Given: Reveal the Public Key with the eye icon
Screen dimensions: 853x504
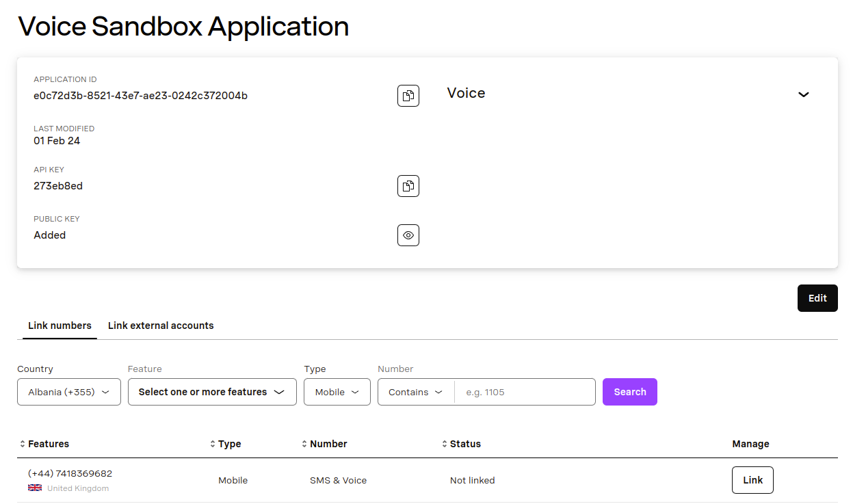Looking at the screenshot, I should click(408, 235).
